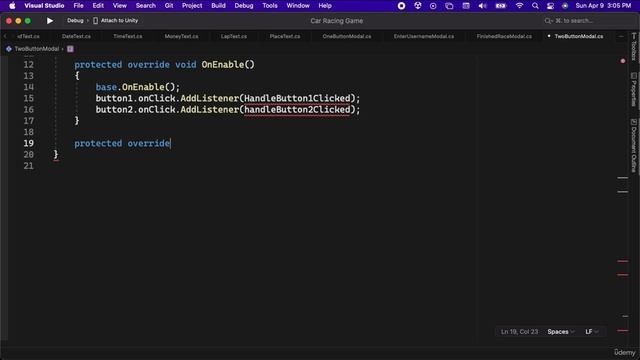The image size is (640, 360).
Task: Open the Debug configuration selector
Action: [75, 20]
